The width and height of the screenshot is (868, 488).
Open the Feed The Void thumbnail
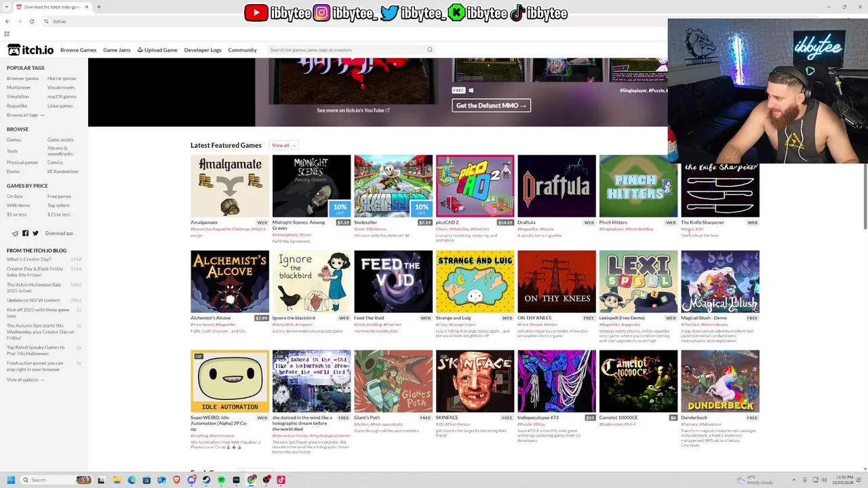coord(393,281)
